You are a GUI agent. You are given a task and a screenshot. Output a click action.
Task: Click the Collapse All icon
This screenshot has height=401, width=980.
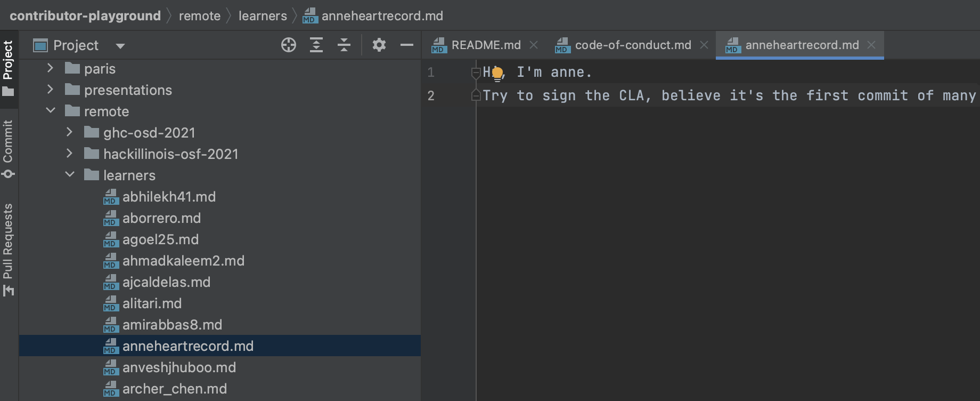click(x=344, y=45)
